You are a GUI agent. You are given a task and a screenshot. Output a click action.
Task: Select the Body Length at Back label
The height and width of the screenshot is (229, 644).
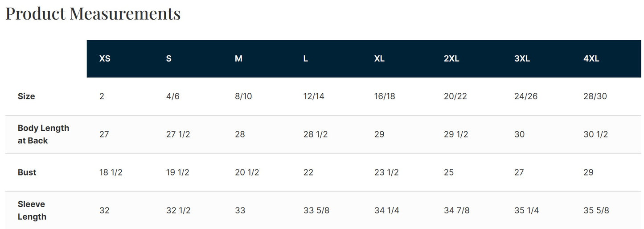pyautogui.click(x=43, y=134)
